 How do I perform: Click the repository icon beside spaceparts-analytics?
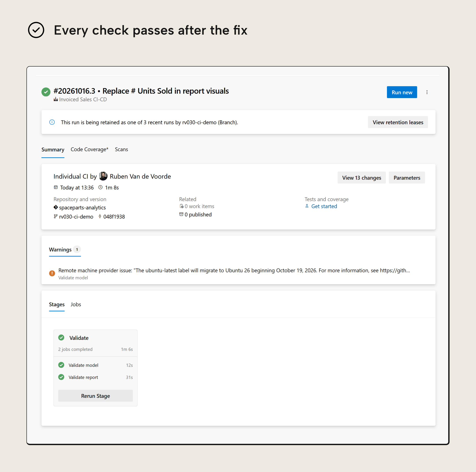(x=56, y=207)
